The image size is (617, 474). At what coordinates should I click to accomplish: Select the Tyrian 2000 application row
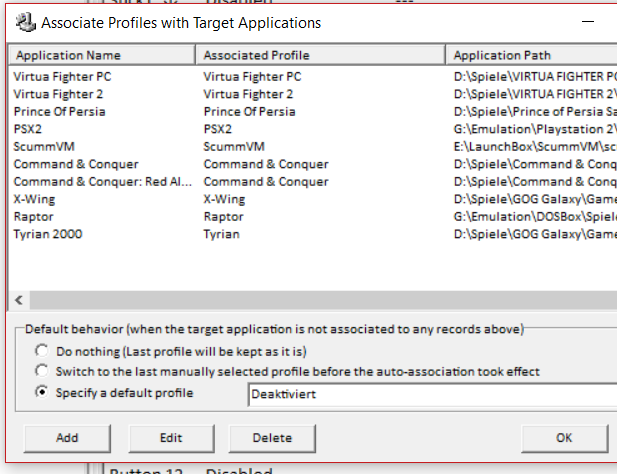pos(48,234)
